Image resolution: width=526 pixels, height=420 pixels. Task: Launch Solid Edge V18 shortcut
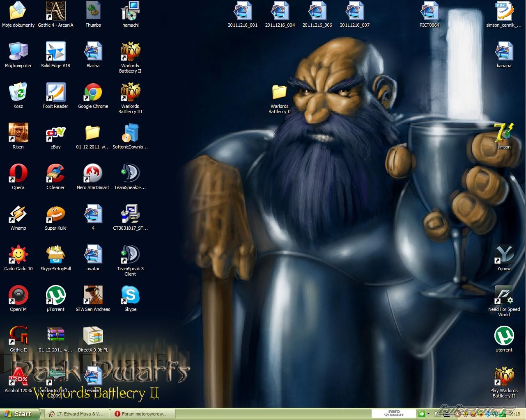coord(55,52)
